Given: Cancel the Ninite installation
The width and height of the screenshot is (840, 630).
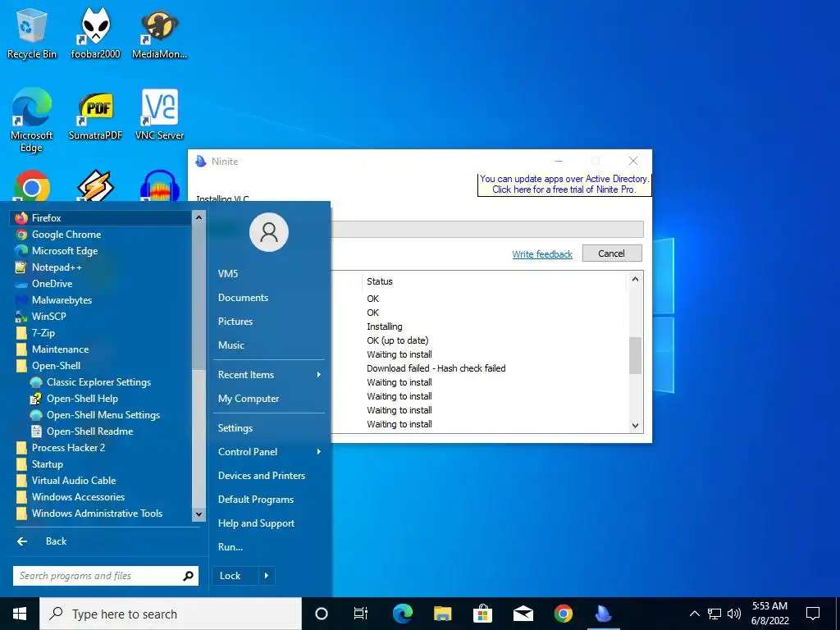Looking at the screenshot, I should (612, 253).
